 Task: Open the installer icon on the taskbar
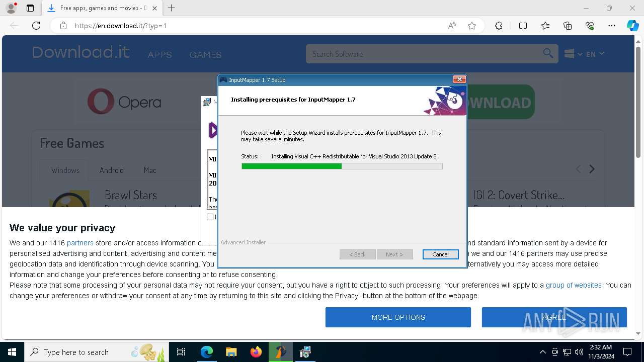[x=305, y=352]
